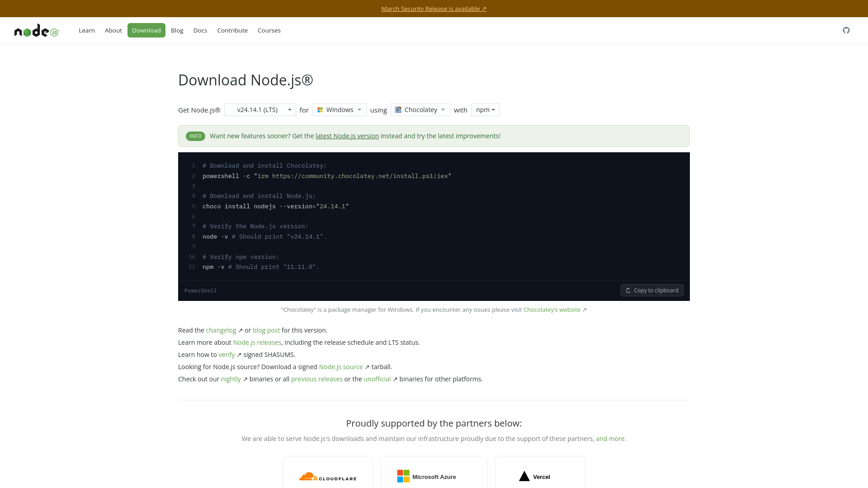Expand the Chocolatey installer dropdown arrow

click(x=443, y=110)
